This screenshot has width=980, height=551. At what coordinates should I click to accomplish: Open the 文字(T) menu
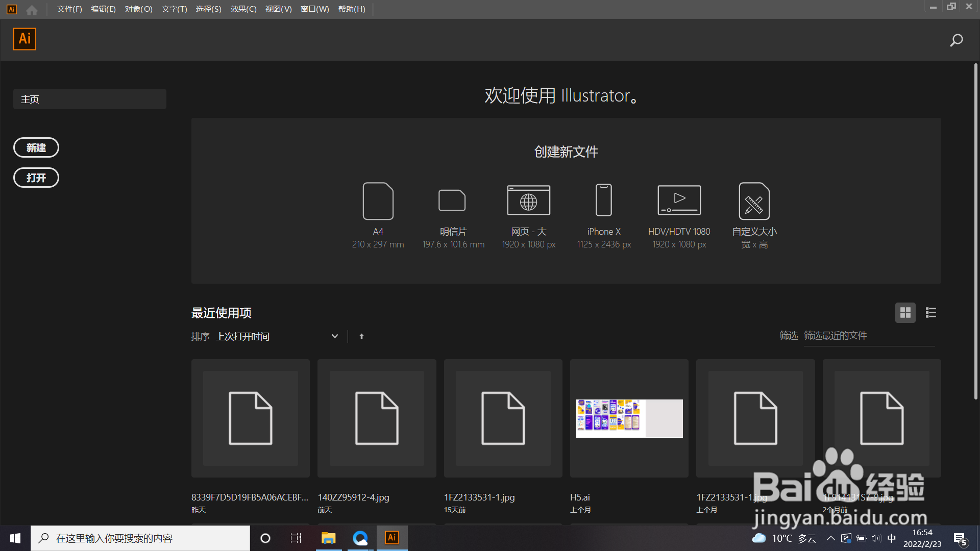point(175,9)
